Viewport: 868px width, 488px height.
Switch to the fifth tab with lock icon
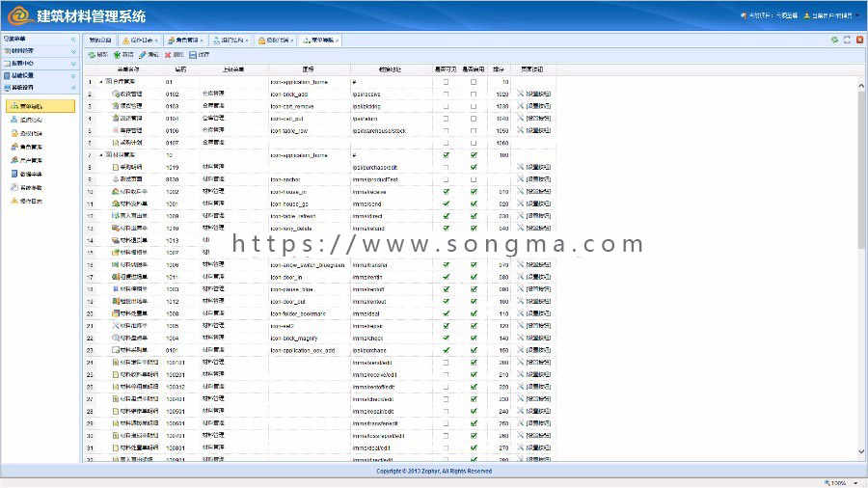(x=276, y=40)
